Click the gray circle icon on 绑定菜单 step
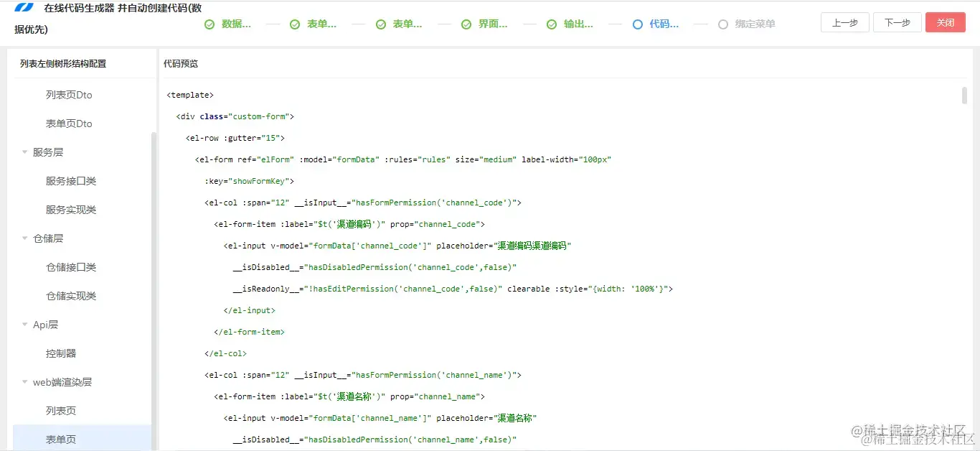The width and height of the screenshot is (980, 451). pyautogui.click(x=722, y=24)
